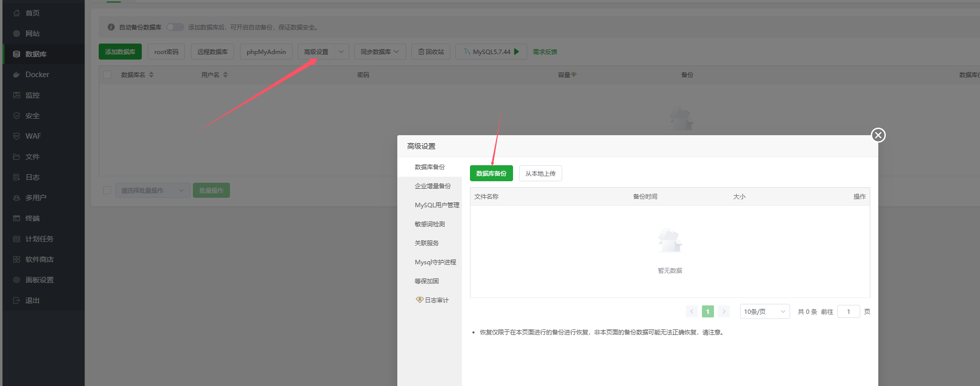Image resolution: width=980 pixels, height=386 pixels.
Task: Click the 添加数据库 button
Action: [120, 52]
